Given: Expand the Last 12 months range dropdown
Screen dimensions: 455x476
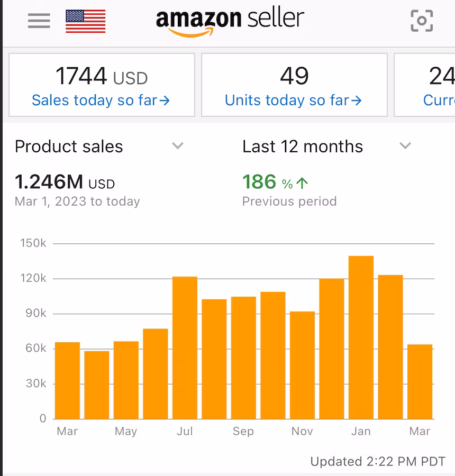Looking at the screenshot, I should [405, 146].
